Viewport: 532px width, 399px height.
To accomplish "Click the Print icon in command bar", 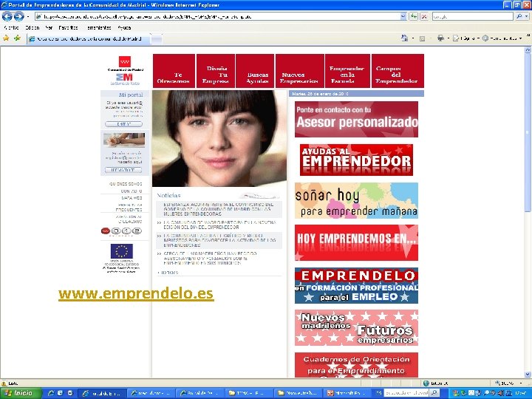I will 440,38.
